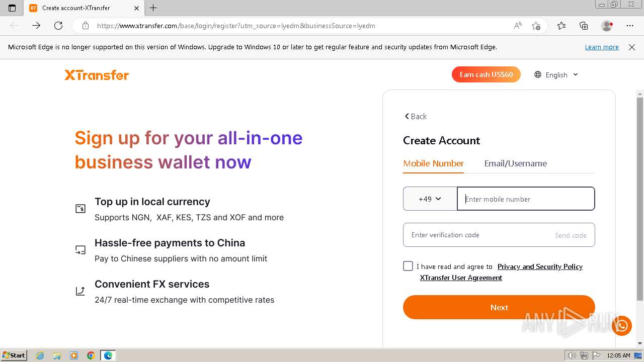This screenshot has width=644, height=362.
Task: Click the XTransfer logo
Action: coord(97,75)
